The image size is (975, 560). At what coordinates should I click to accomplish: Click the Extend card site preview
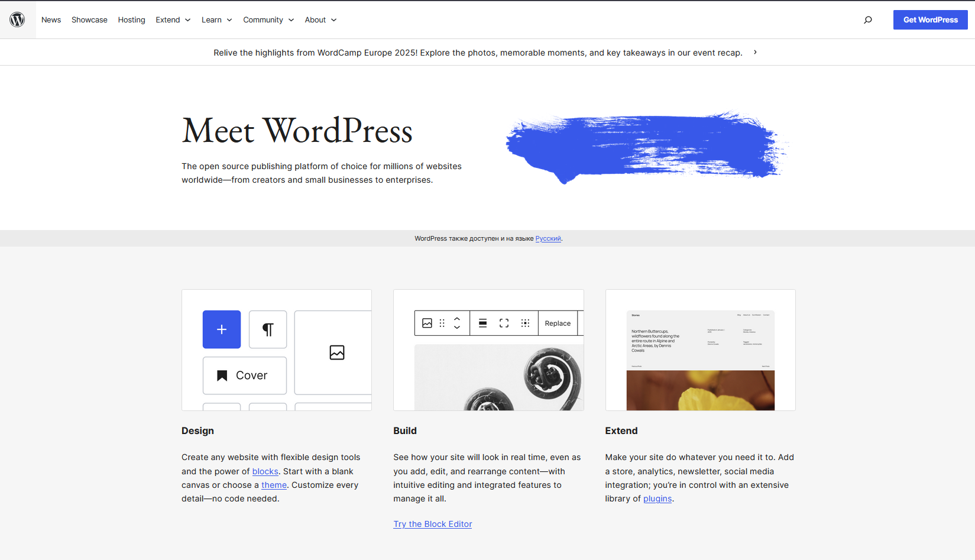tap(701, 360)
